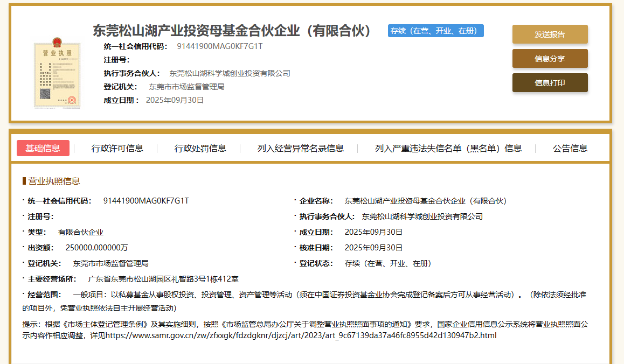Click the executive partner name in the header
Screen dimensions: 624x364
[x=230, y=73]
